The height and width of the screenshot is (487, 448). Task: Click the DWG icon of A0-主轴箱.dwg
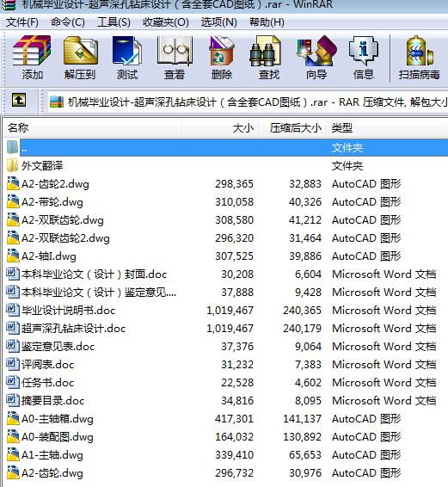13,418
